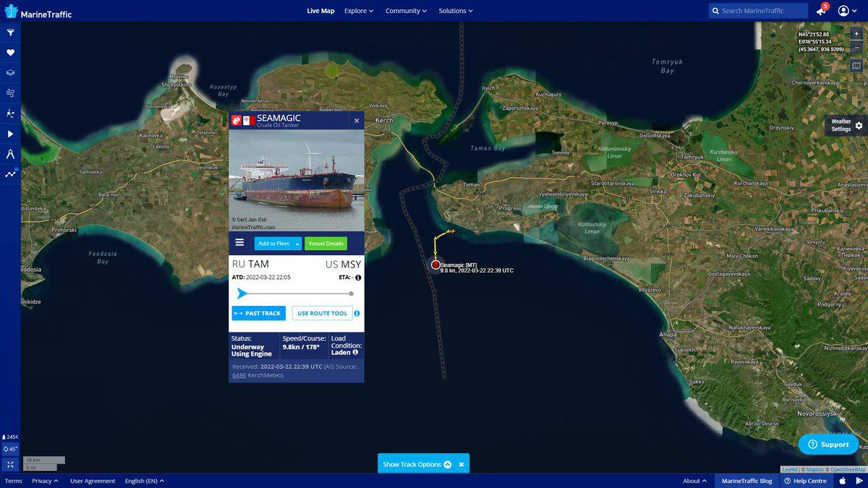
Task: Expand Show Track Options
Action: [x=417, y=464]
